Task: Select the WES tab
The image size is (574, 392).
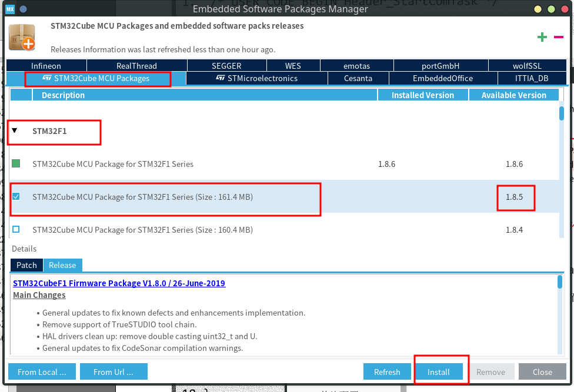Action: [x=293, y=66]
